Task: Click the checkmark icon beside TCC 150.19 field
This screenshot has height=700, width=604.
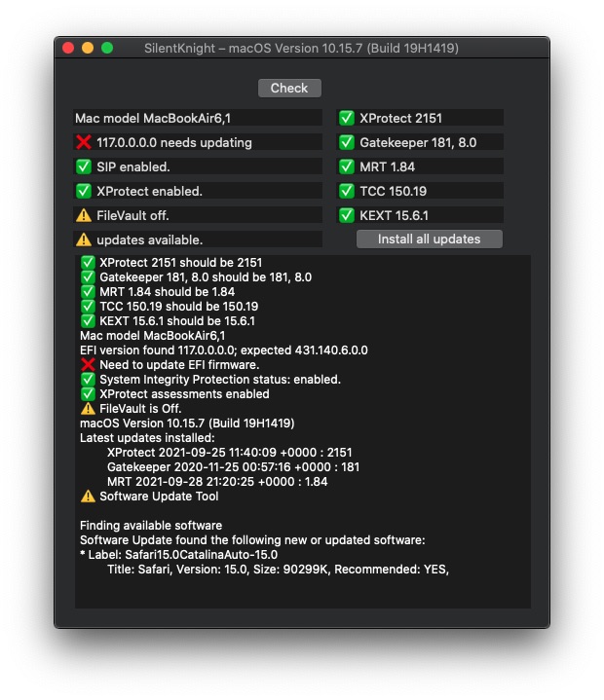Action: pyautogui.click(x=347, y=192)
